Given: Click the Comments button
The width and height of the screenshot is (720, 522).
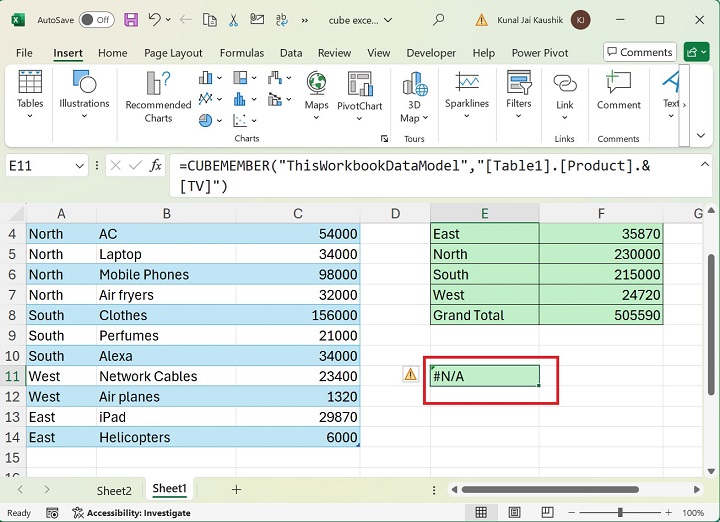Looking at the screenshot, I should pyautogui.click(x=639, y=52).
